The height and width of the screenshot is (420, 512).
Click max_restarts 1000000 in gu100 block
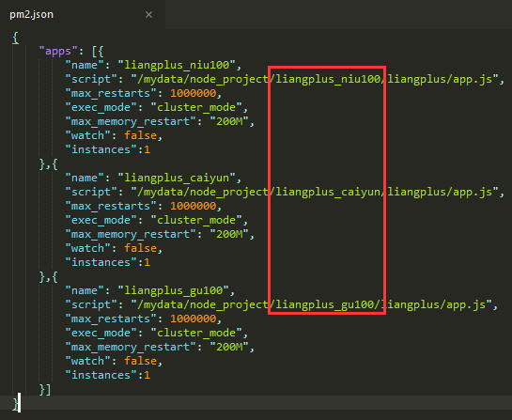193,319
